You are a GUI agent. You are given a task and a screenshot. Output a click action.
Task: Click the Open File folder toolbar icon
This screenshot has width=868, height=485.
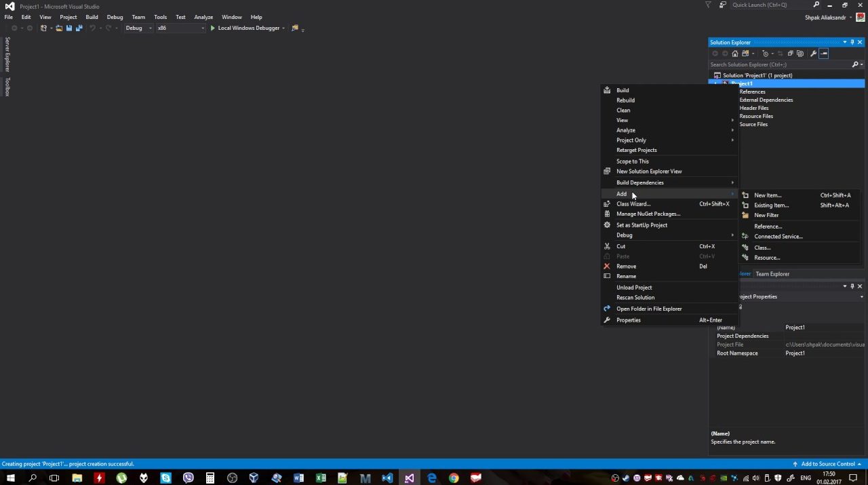click(x=59, y=28)
